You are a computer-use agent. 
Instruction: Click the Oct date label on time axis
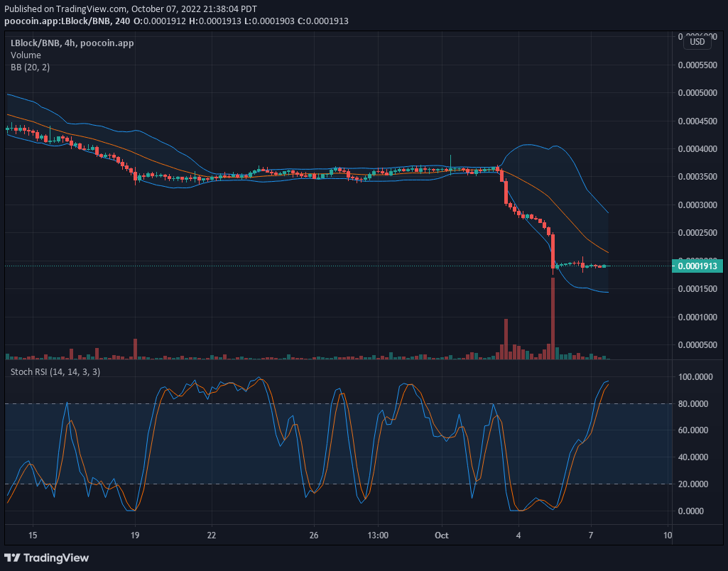[x=442, y=535]
